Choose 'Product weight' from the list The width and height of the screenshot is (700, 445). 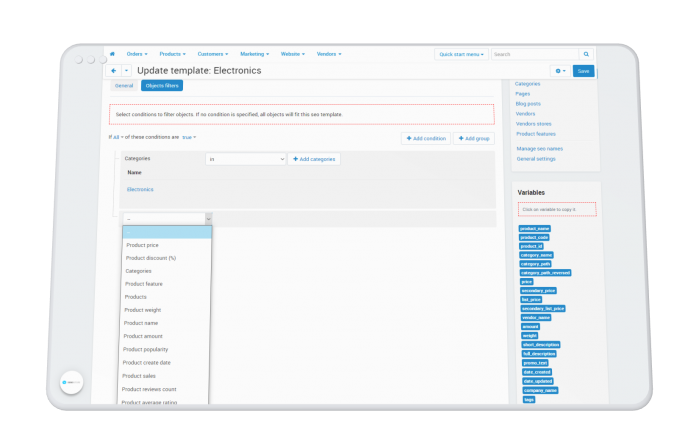click(x=143, y=310)
